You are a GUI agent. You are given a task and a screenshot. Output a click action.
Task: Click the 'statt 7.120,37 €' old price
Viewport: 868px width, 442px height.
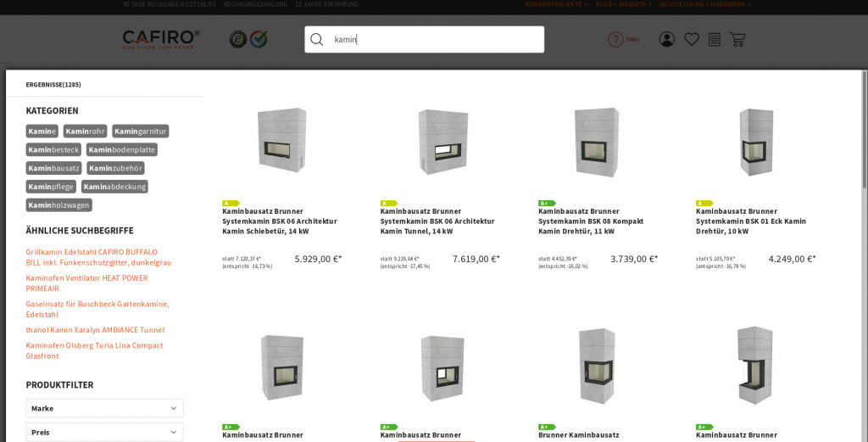point(242,259)
